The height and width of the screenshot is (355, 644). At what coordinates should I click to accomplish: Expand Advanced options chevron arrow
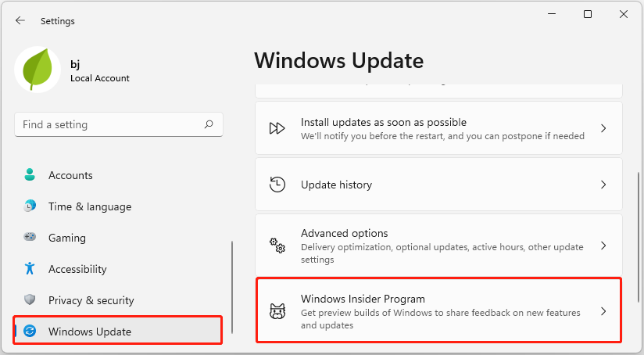click(603, 246)
